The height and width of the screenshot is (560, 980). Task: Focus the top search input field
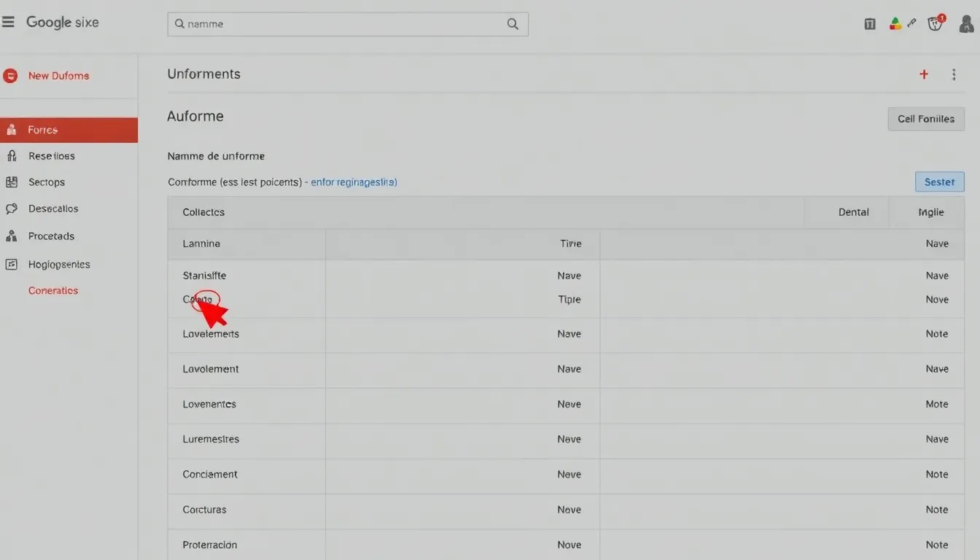(x=348, y=24)
